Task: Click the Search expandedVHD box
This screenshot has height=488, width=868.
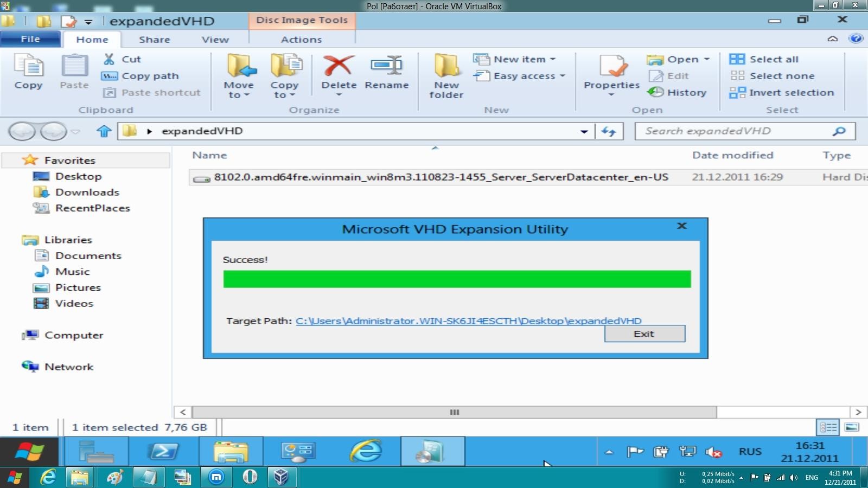Action: [x=745, y=131]
